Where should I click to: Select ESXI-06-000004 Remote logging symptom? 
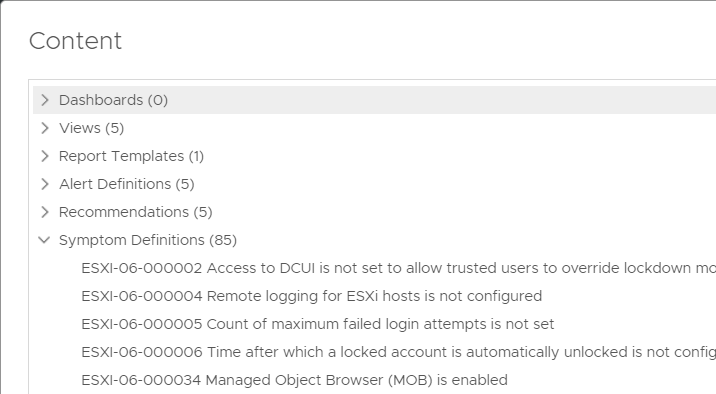pyautogui.click(x=312, y=296)
